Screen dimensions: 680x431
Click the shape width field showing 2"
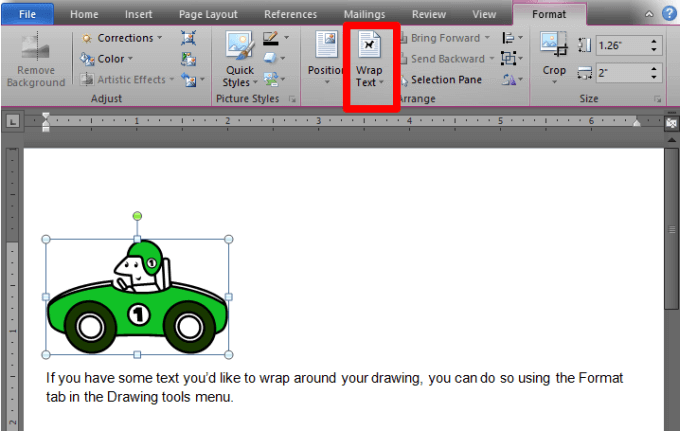coord(622,73)
